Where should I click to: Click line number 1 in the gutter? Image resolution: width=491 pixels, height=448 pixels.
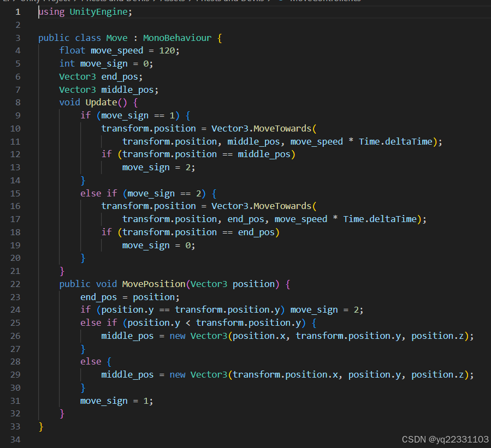click(x=18, y=12)
